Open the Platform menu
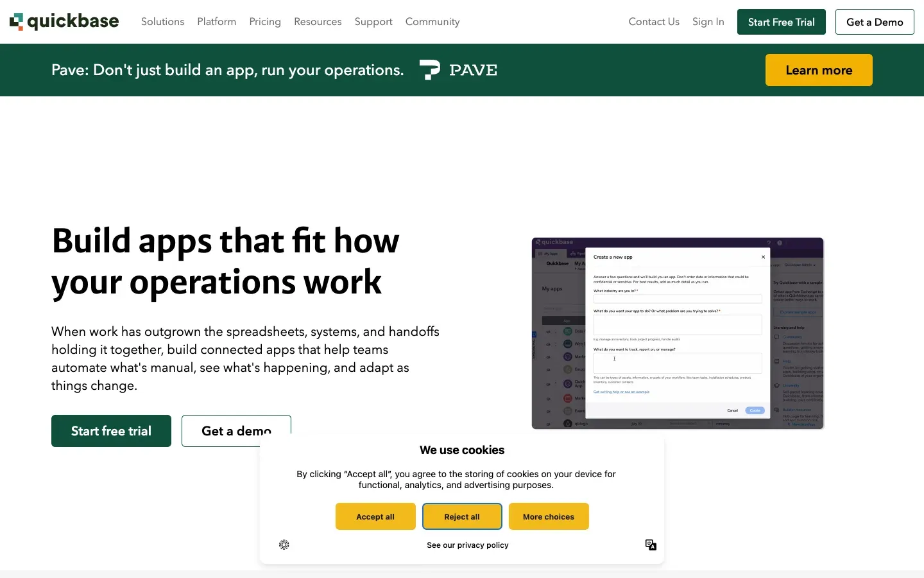 click(x=217, y=22)
